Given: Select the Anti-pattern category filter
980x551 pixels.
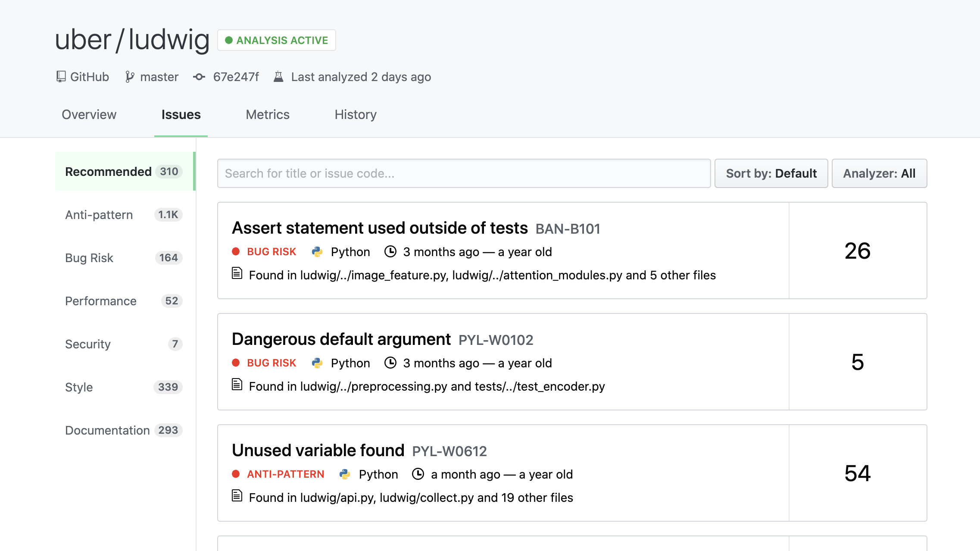Looking at the screenshot, I should click(x=99, y=215).
